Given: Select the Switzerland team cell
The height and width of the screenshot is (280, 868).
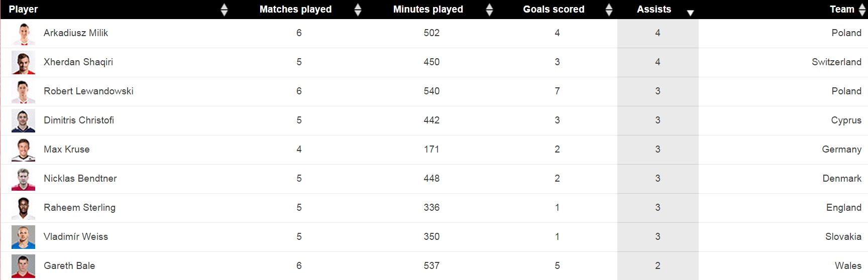Looking at the screenshot, I should 836,62.
